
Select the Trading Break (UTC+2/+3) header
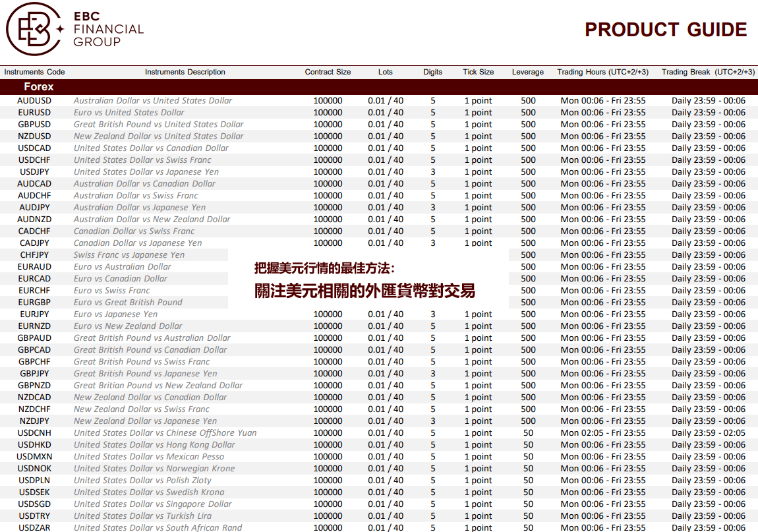708,72
